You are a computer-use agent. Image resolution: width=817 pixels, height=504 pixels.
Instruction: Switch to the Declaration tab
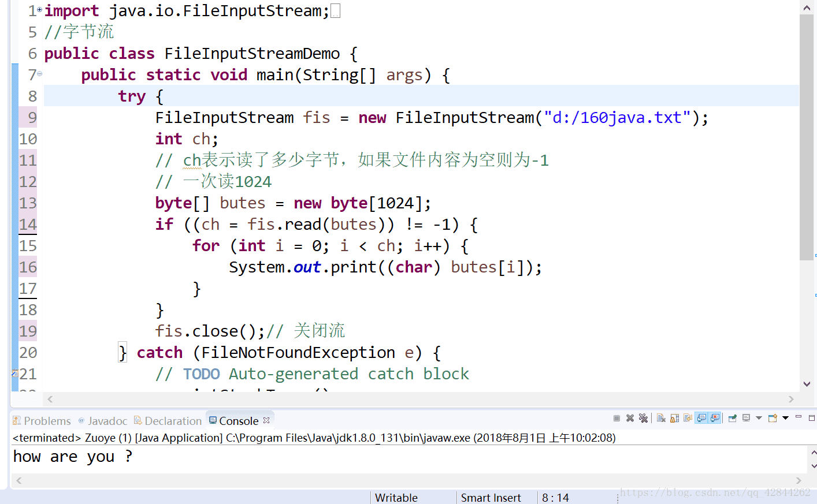(168, 421)
